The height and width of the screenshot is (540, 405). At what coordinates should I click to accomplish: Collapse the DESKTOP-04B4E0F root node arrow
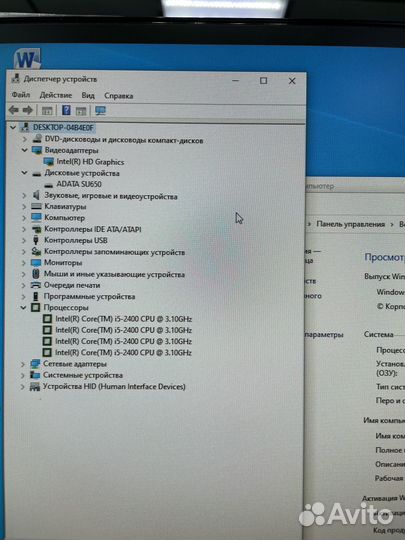click(13, 127)
